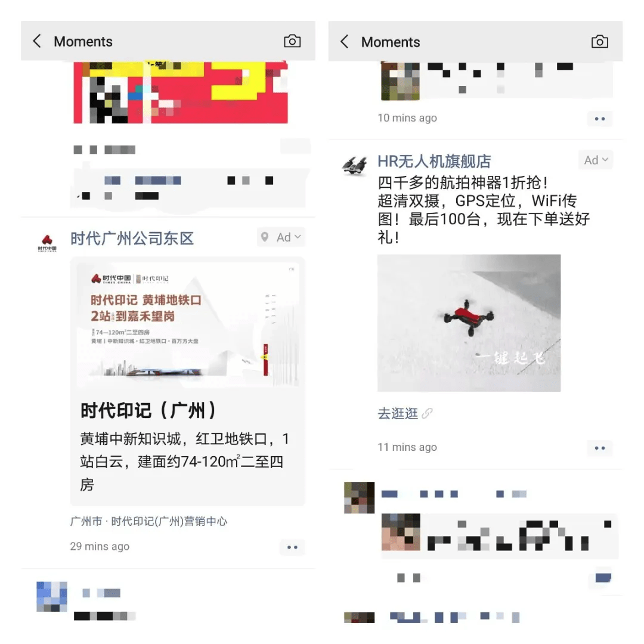Tap the 时代印记（广州）ad card title

tap(148, 410)
